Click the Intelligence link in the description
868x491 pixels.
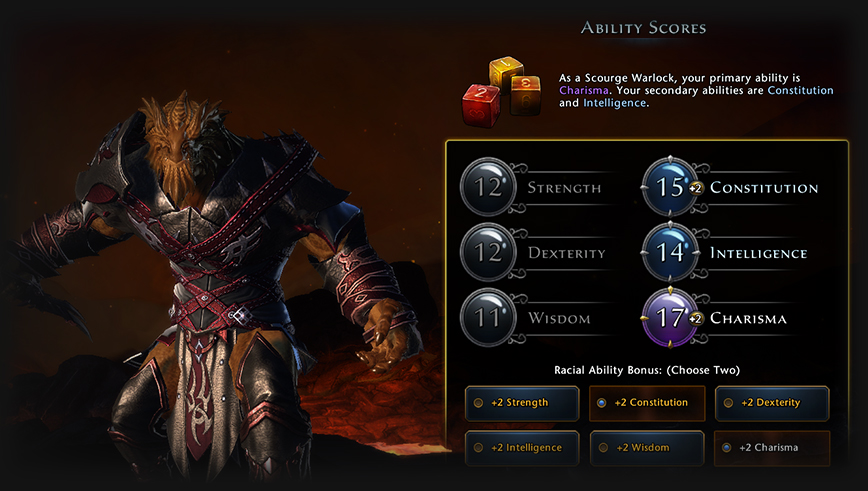tap(614, 103)
